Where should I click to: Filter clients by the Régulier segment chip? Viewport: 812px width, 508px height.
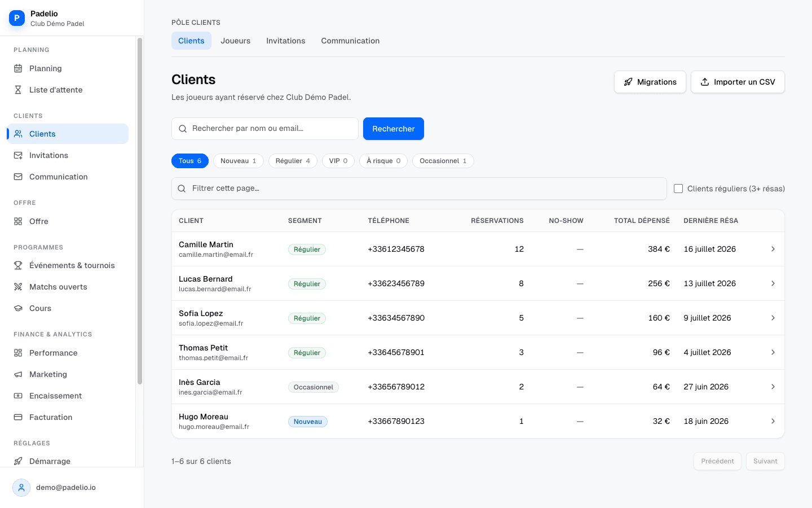[293, 161]
